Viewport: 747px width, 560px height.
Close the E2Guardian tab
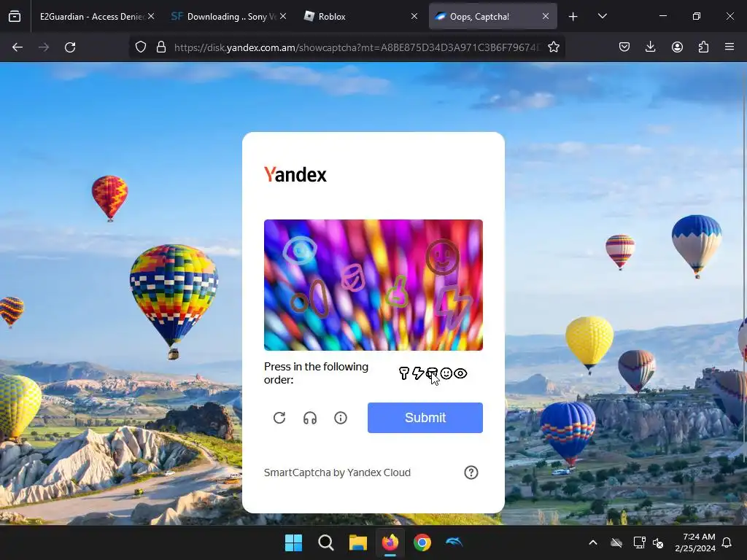[150, 16]
